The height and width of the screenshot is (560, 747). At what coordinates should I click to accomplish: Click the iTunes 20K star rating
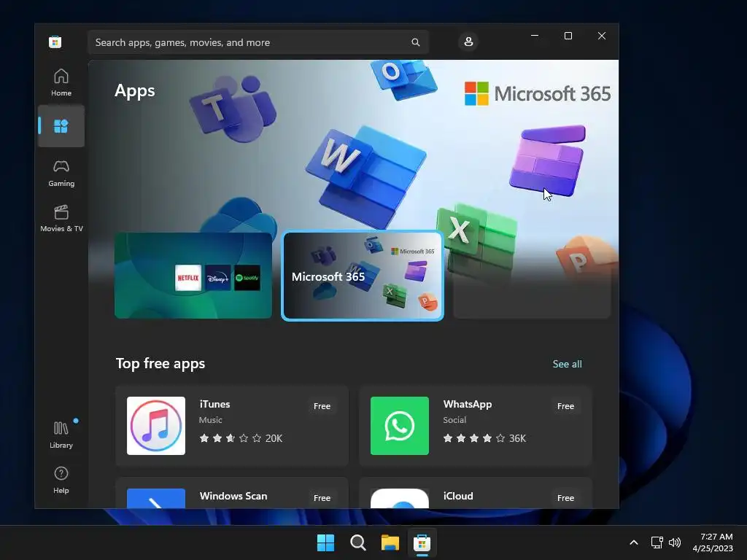[x=241, y=438]
